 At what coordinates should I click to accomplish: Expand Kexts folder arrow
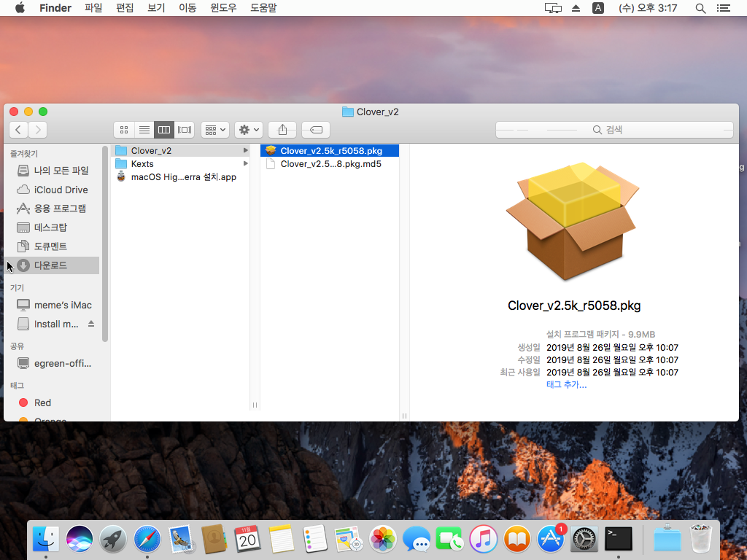click(x=246, y=164)
